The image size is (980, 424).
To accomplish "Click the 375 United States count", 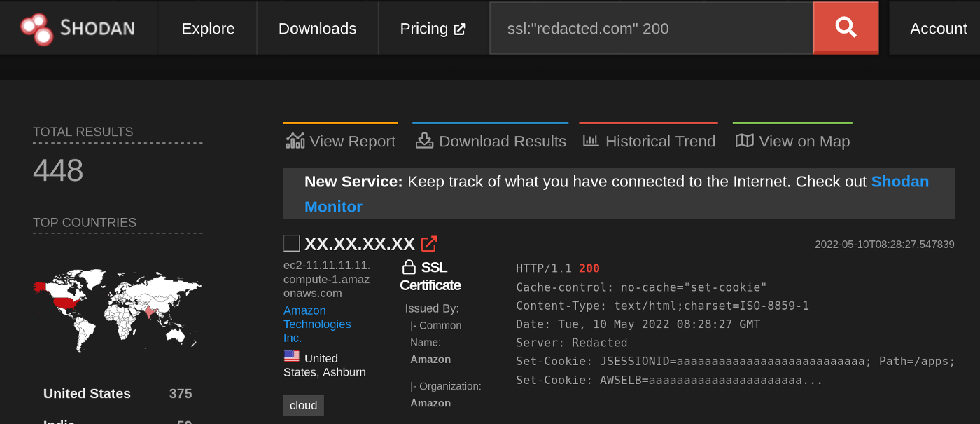I will click(181, 394).
